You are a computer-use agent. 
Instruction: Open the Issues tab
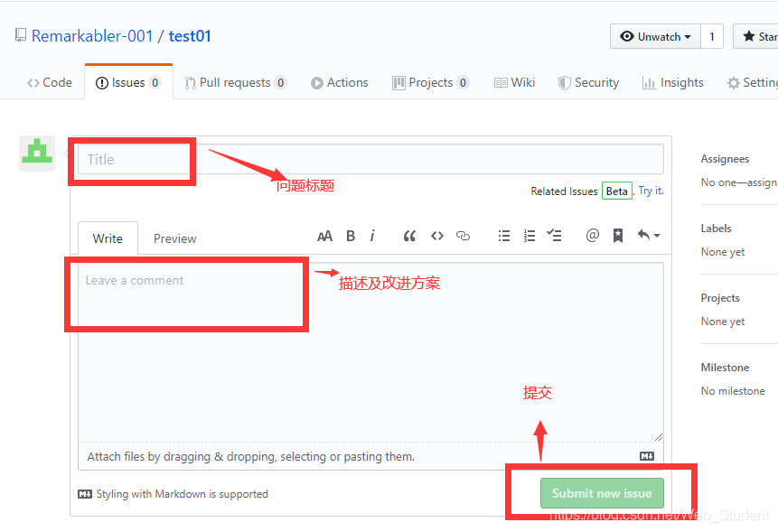coord(128,82)
